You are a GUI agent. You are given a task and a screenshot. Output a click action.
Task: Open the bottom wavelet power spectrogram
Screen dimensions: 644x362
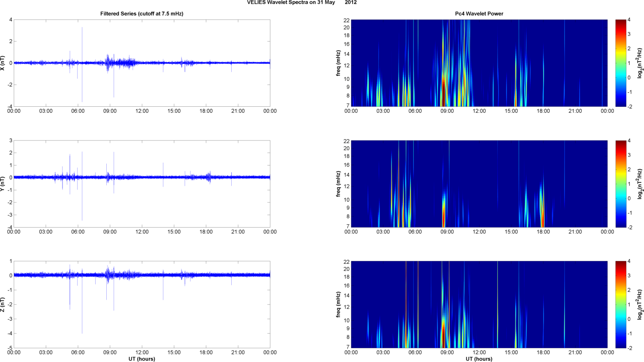point(479,305)
